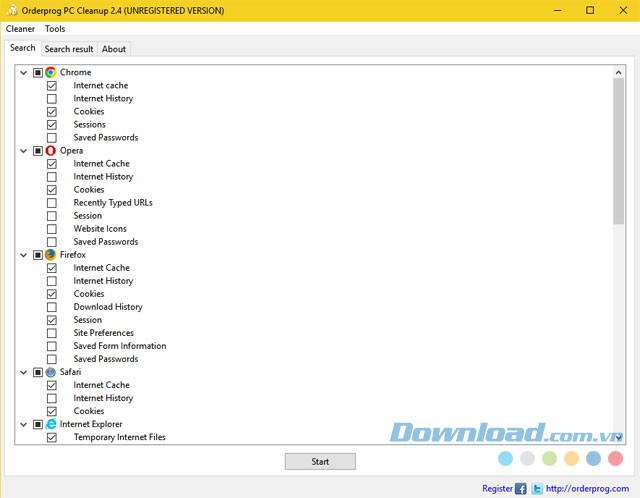Viewport: 640px width, 498px height.
Task: Click the vertical scrollbar thumb
Action: coord(619,151)
